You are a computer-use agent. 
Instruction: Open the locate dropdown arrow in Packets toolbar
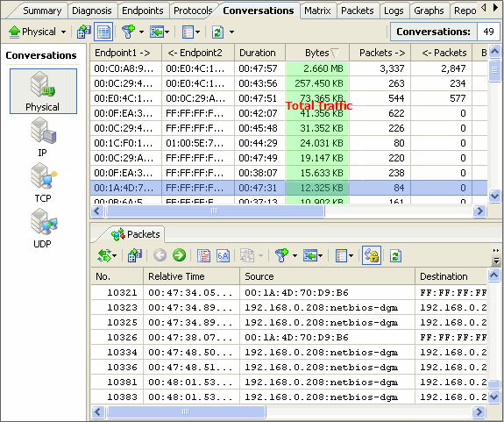pos(321,256)
